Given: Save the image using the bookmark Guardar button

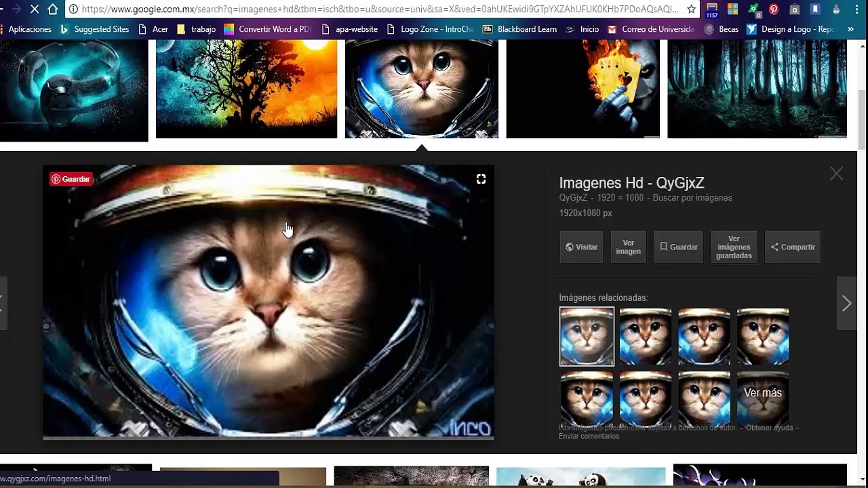Looking at the screenshot, I should coord(679,247).
